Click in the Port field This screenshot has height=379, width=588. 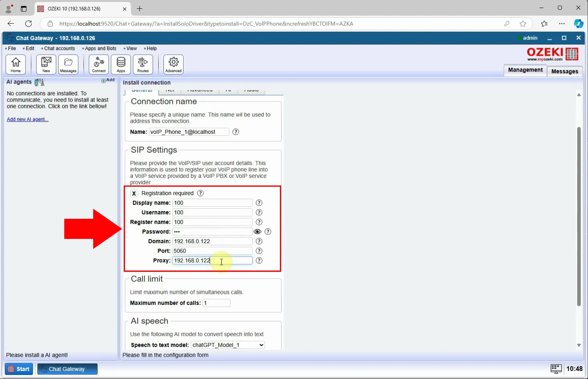point(212,251)
